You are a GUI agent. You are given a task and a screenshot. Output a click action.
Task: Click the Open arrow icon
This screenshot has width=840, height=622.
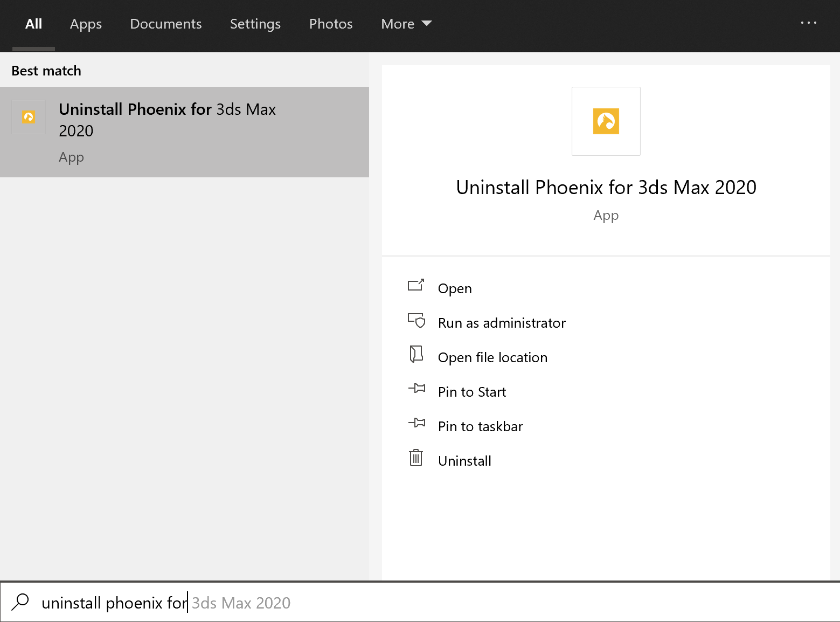(416, 285)
